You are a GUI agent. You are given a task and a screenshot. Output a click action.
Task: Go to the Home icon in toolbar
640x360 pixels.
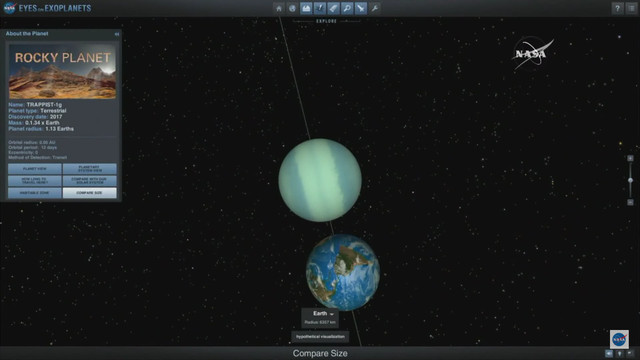(279, 8)
